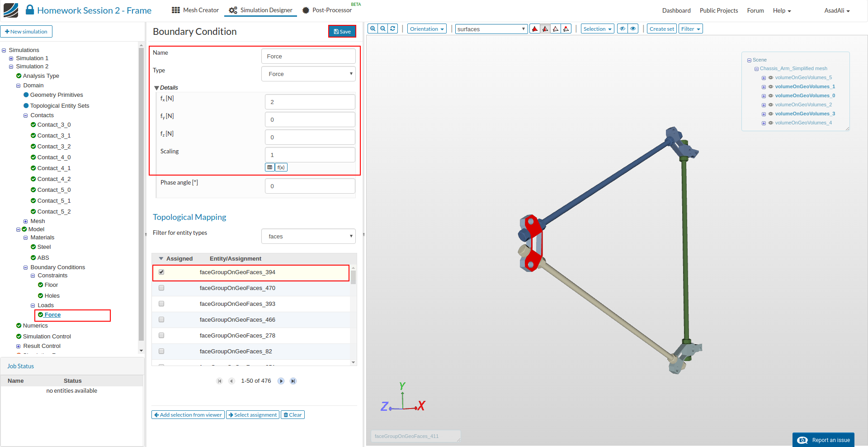
Task: Click the f(x) formula icon under Scaling
Action: (x=281, y=167)
